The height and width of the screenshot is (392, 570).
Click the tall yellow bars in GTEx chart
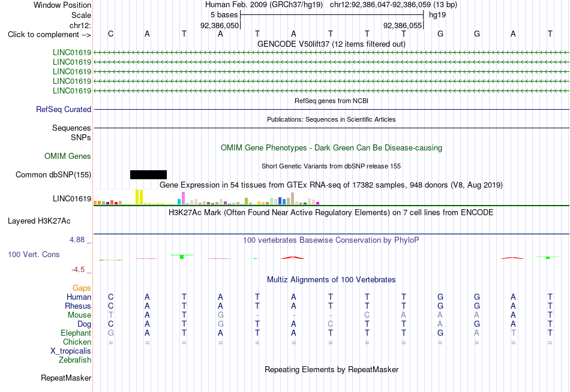[x=139, y=197]
